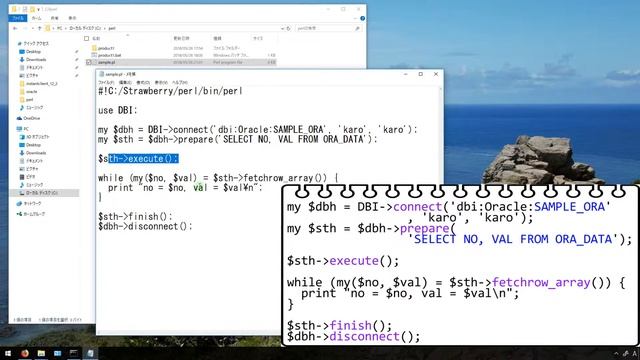Open the perl folder in sidebar
Image resolution: width=640 pixels, height=360 pixels.
[x=29, y=100]
